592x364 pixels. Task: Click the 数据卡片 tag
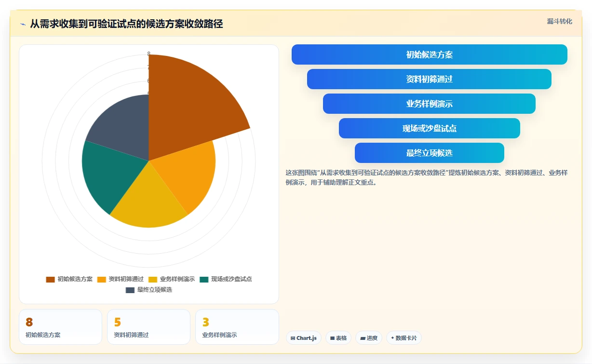click(404, 338)
